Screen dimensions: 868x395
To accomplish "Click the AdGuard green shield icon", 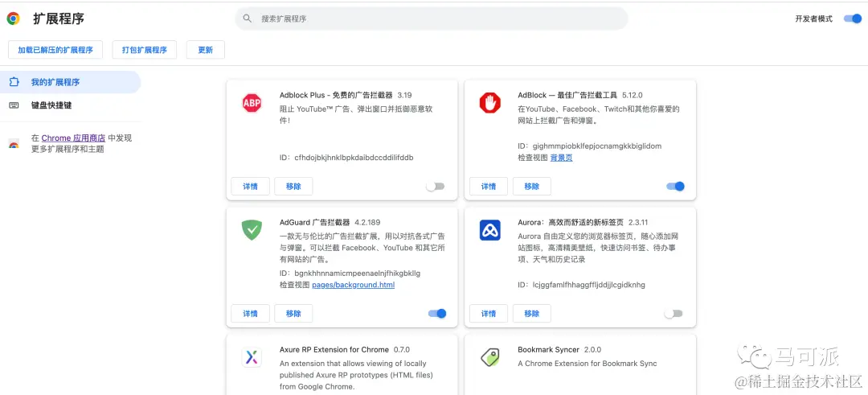I will click(252, 230).
